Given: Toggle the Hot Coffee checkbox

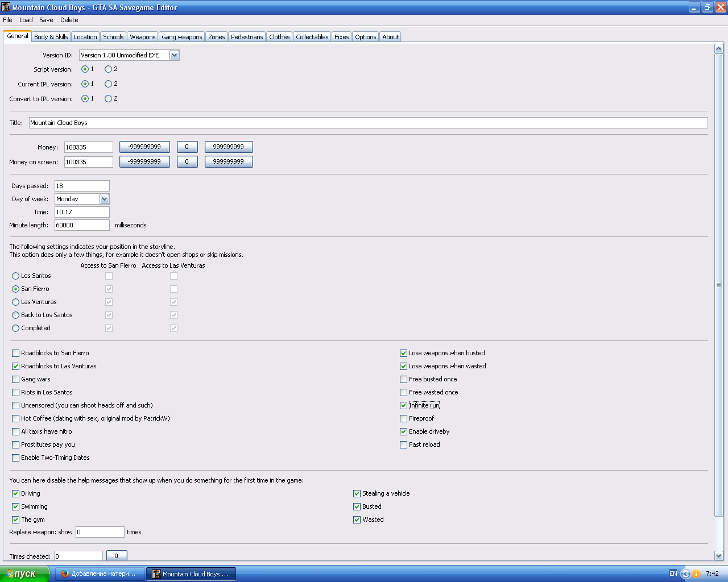Looking at the screenshot, I should click(x=16, y=419).
